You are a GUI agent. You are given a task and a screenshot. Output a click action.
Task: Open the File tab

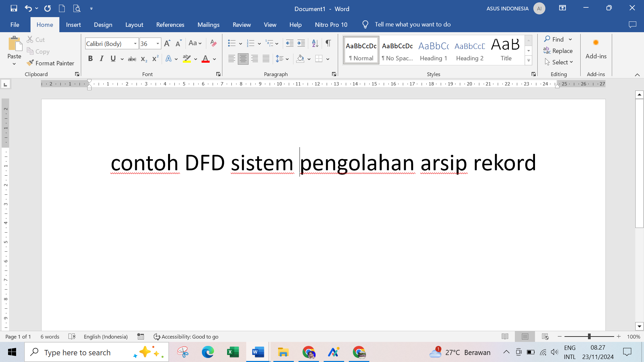pyautogui.click(x=15, y=24)
